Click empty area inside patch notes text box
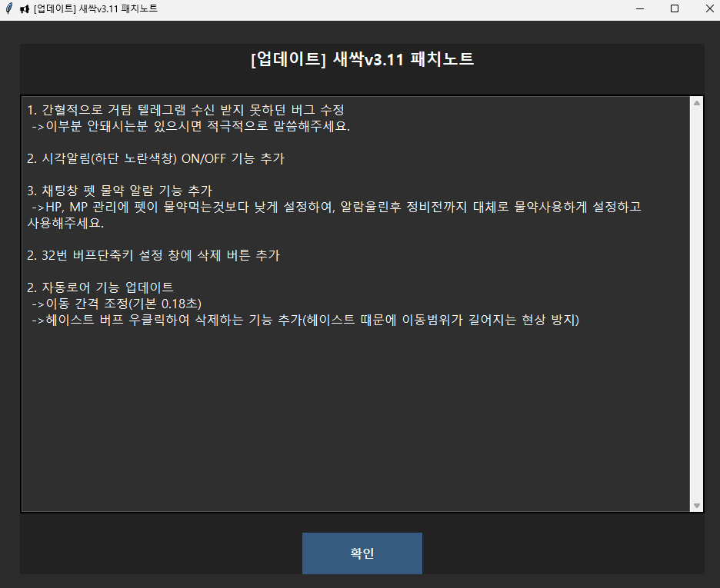 354,423
